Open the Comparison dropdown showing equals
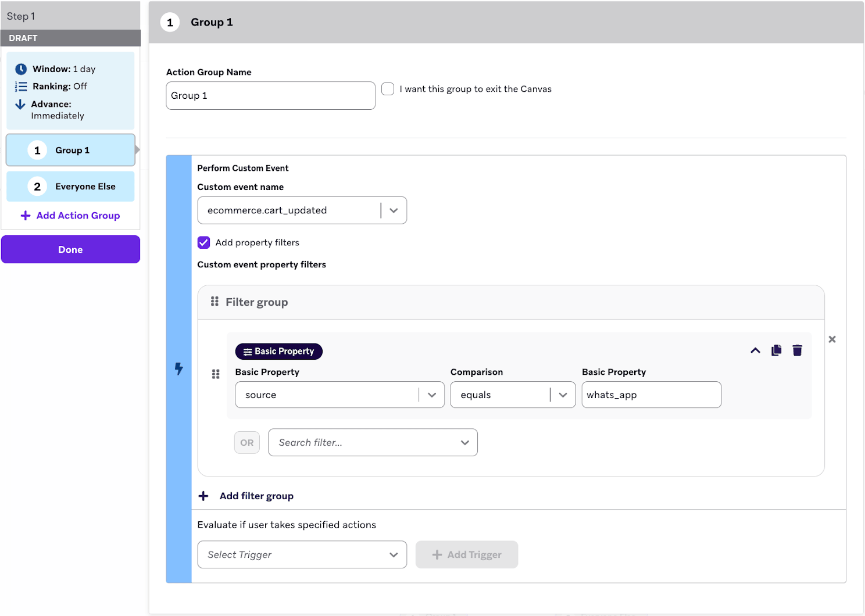Viewport: 865px width, 616px height. (562, 395)
